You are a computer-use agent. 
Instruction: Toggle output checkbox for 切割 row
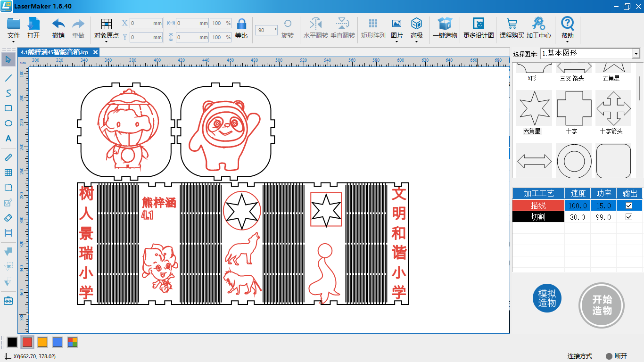pyautogui.click(x=628, y=217)
